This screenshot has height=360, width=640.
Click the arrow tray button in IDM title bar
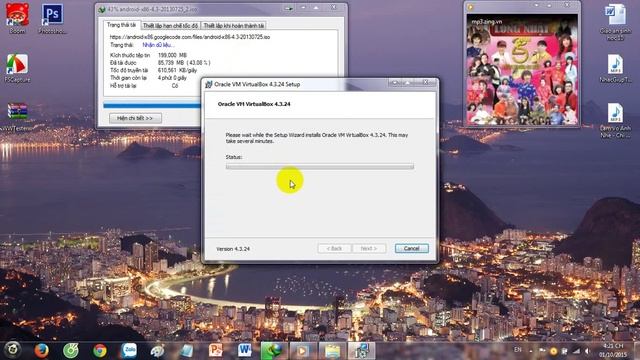coord(289,8)
